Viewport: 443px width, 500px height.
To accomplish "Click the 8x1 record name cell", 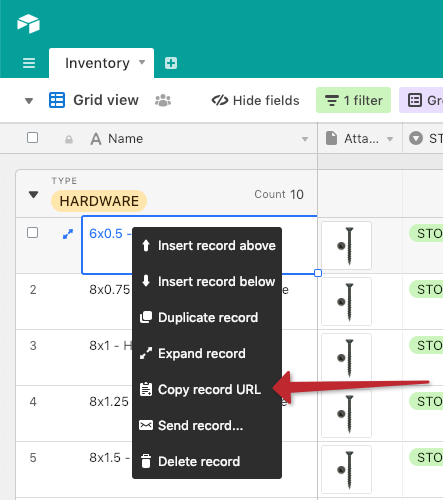I will tap(110, 346).
